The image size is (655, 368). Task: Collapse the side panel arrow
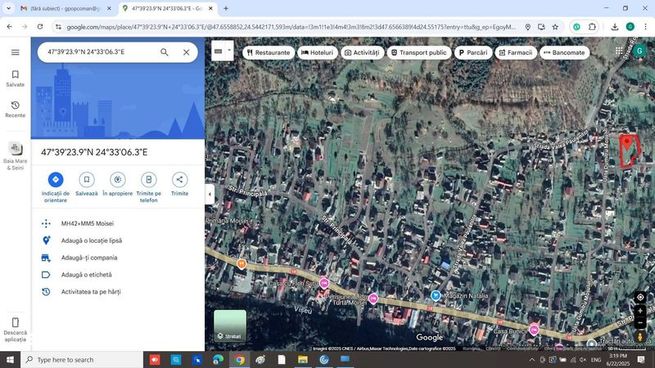[x=210, y=194]
